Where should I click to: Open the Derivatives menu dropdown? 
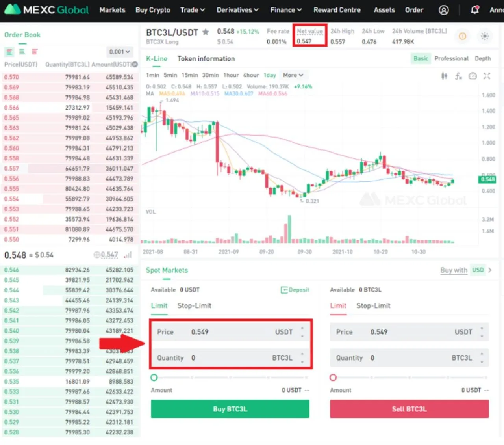[x=237, y=10]
